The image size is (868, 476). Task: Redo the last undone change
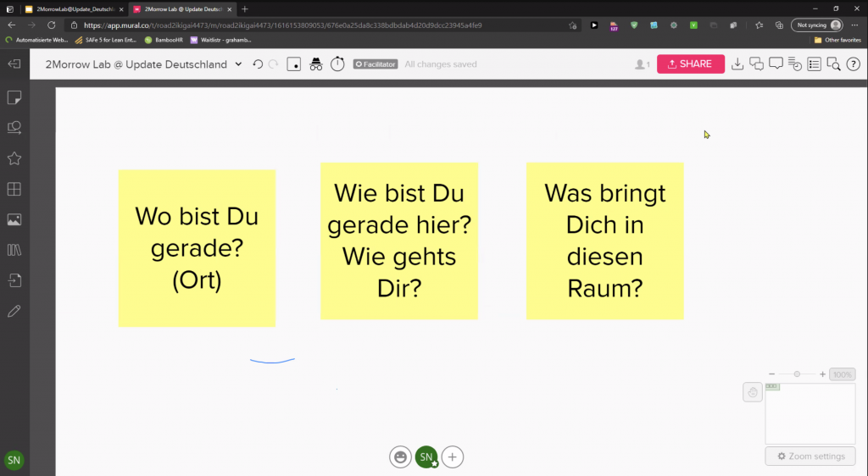(273, 64)
